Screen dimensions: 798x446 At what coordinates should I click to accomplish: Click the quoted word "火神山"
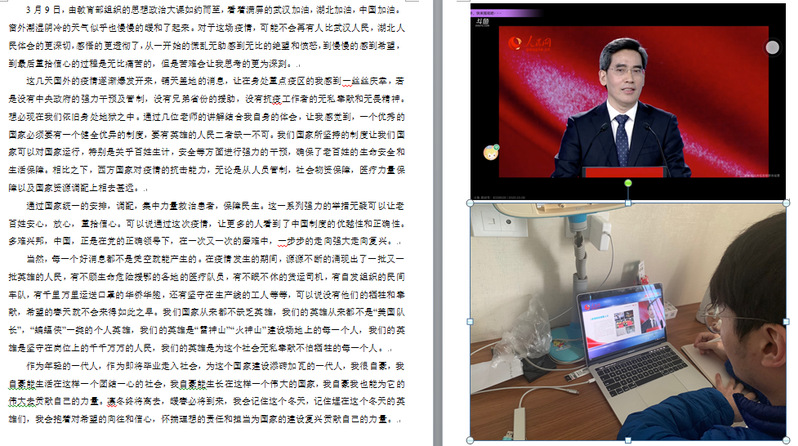tap(249, 330)
